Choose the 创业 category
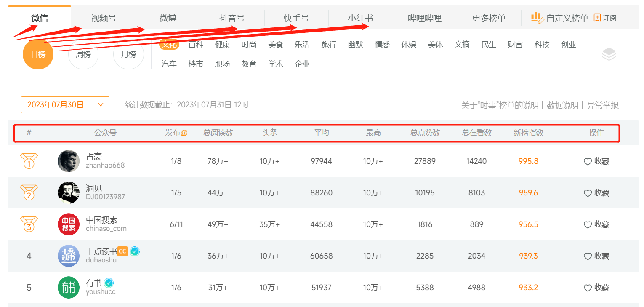The height and width of the screenshot is (307, 644). tap(569, 44)
